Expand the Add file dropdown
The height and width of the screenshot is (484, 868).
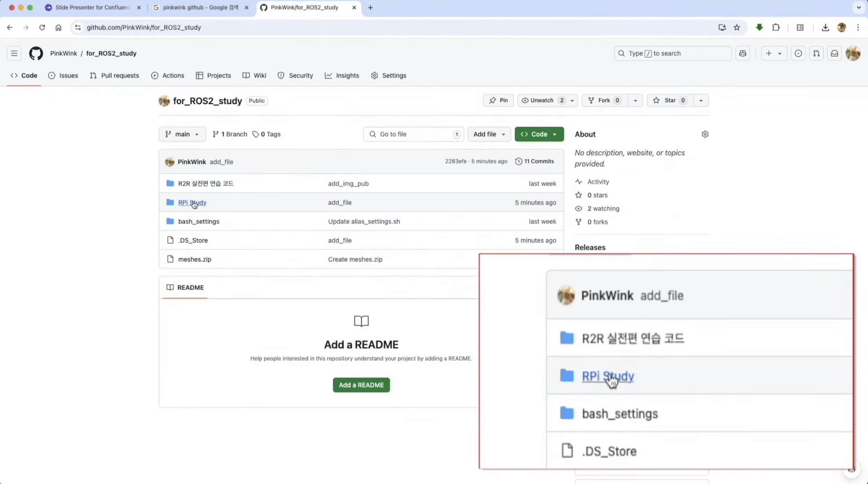(489, 134)
